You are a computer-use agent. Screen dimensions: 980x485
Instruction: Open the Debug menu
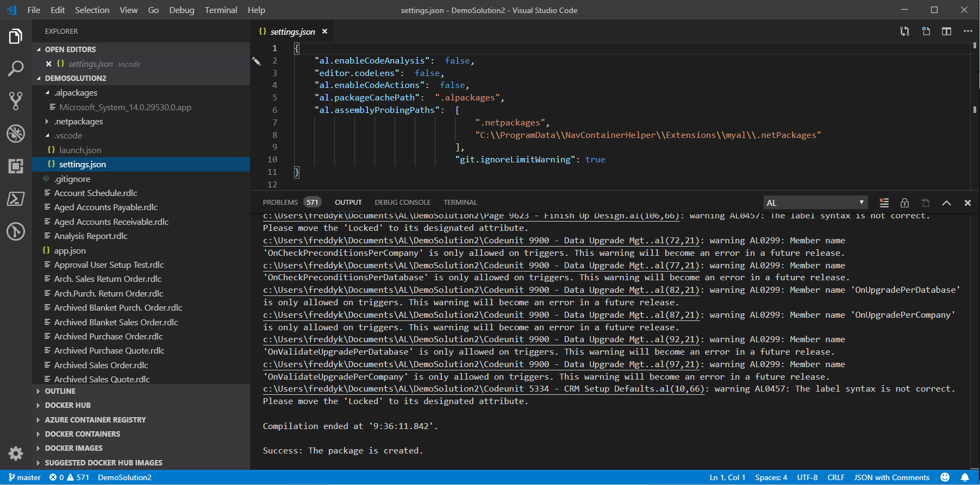[182, 10]
